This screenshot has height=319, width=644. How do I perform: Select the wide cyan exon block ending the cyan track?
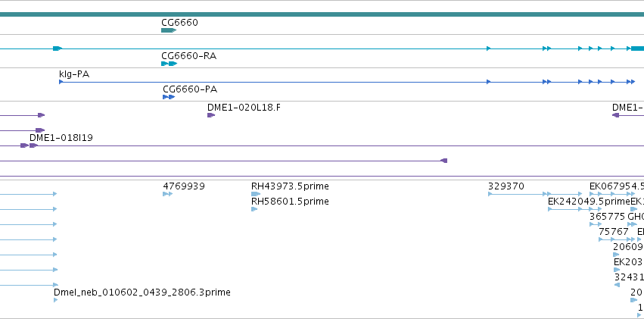(637, 48)
